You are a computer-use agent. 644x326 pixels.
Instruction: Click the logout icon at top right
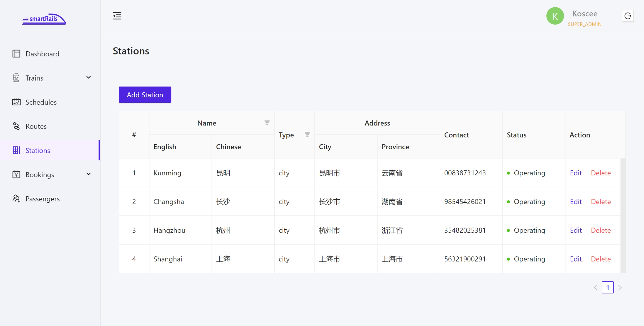pyautogui.click(x=628, y=16)
